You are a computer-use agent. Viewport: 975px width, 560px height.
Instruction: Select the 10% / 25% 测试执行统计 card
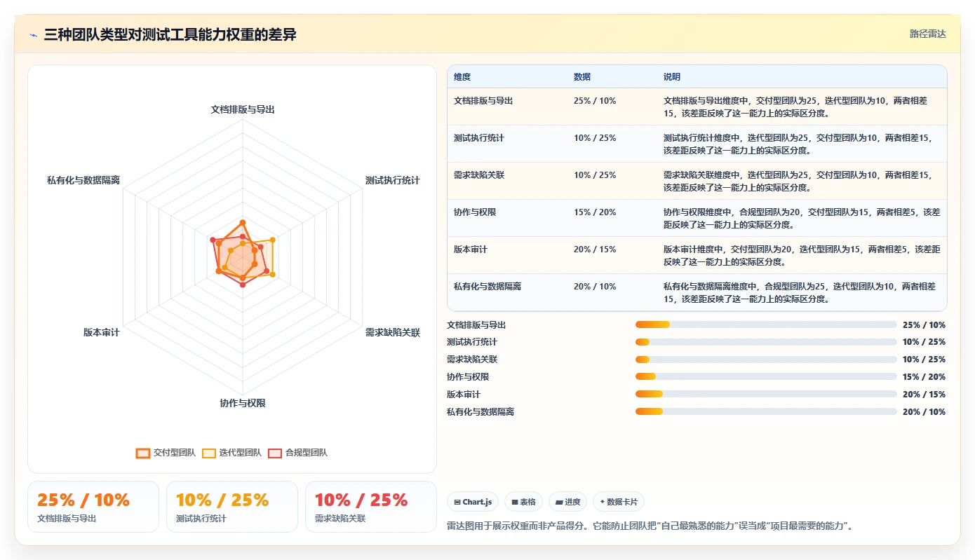click(232, 507)
